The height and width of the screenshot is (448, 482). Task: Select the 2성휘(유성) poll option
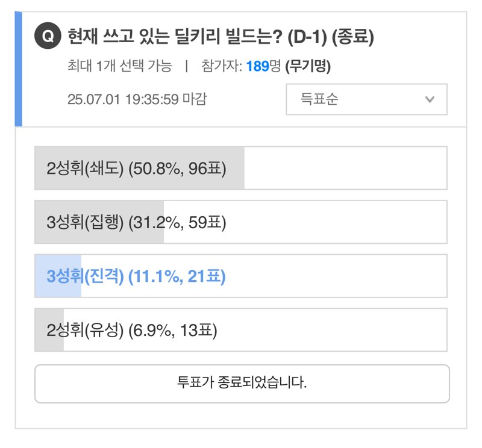(240, 330)
